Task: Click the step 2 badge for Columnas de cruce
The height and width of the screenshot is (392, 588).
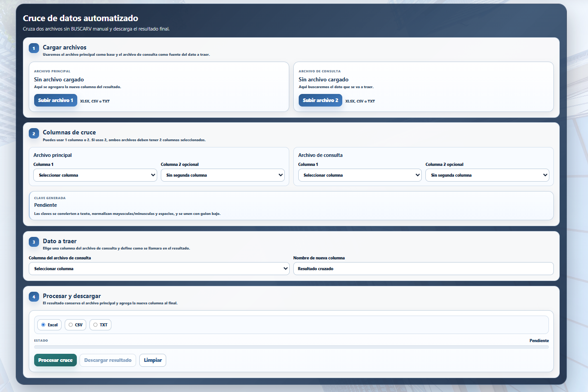Action: (34, 134)
